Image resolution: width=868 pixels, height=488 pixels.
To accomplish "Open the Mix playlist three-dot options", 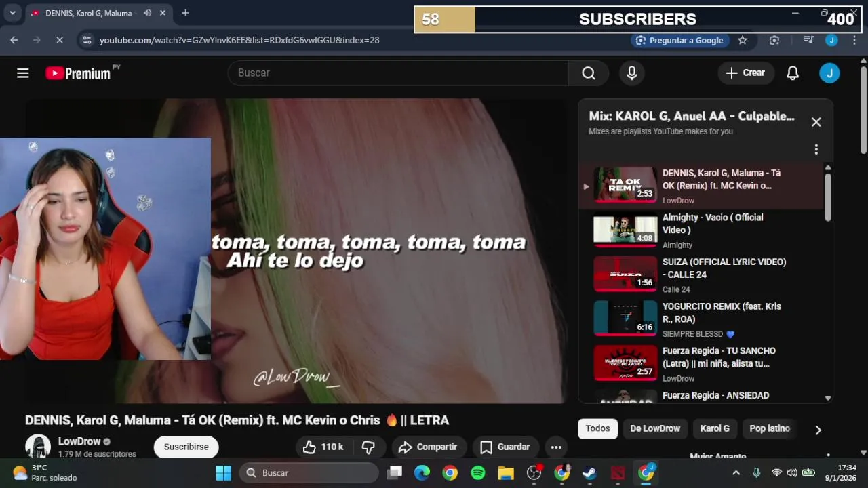I will pos(816,149).
